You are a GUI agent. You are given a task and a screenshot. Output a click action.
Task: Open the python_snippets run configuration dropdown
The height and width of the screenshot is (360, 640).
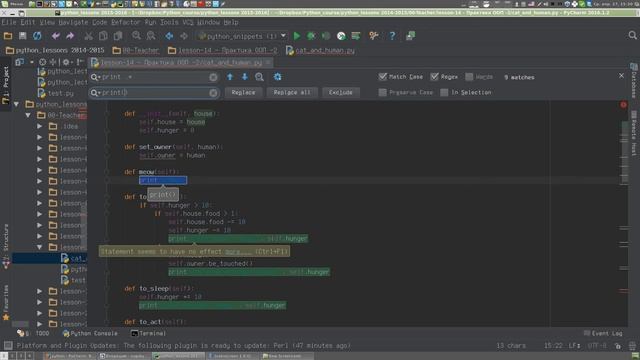[x=283, y=36]
